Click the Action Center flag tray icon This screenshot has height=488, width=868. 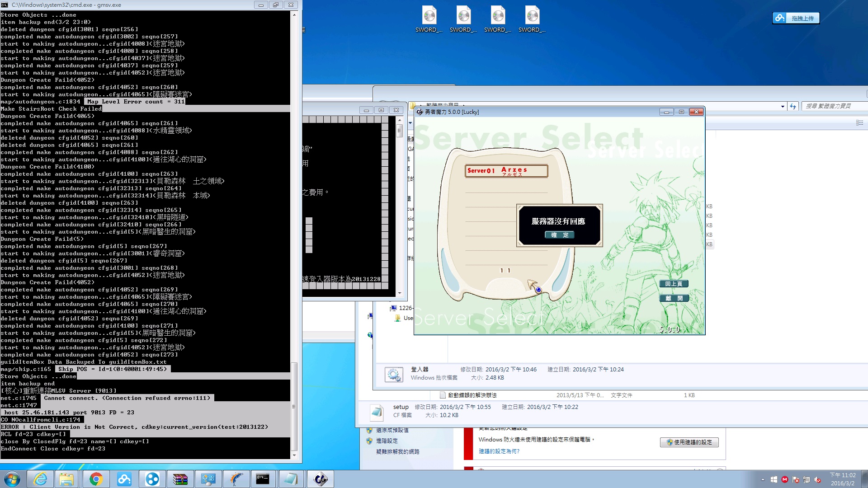coord(796,480)
